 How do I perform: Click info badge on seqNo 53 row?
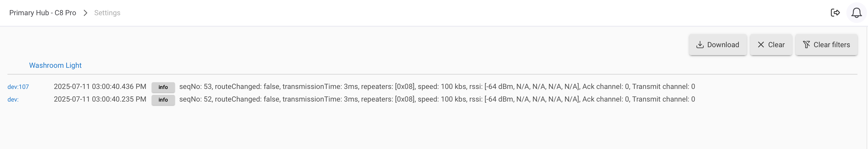pos(163,87)
